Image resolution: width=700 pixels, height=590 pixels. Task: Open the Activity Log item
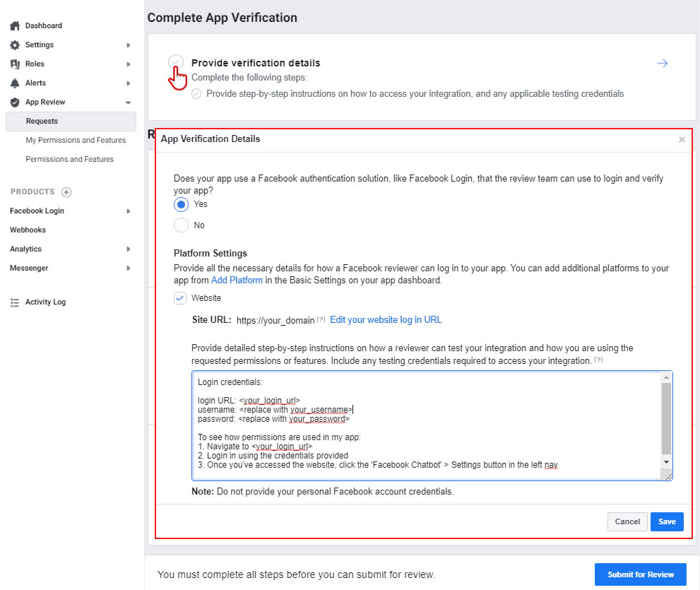45,302
